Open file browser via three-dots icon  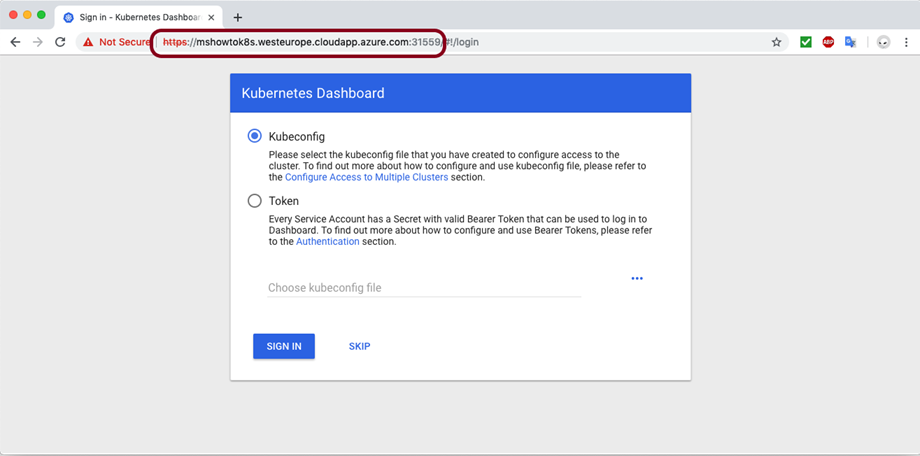pos(637,278)
